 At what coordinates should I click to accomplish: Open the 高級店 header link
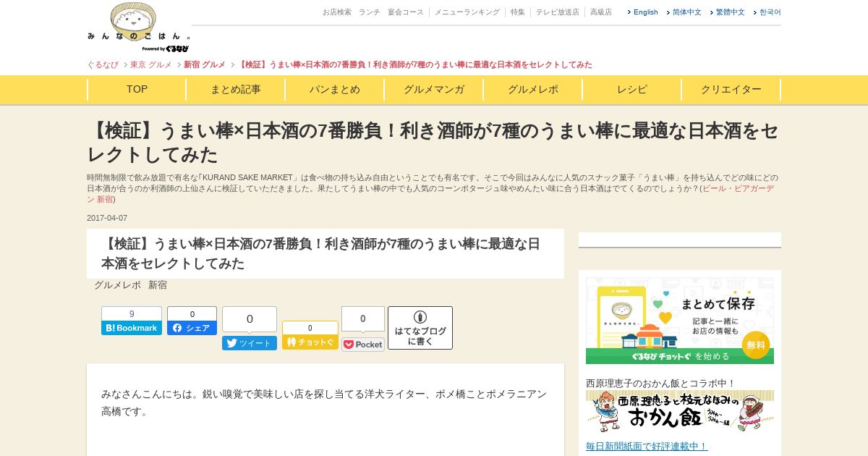[x=600, y=12]
